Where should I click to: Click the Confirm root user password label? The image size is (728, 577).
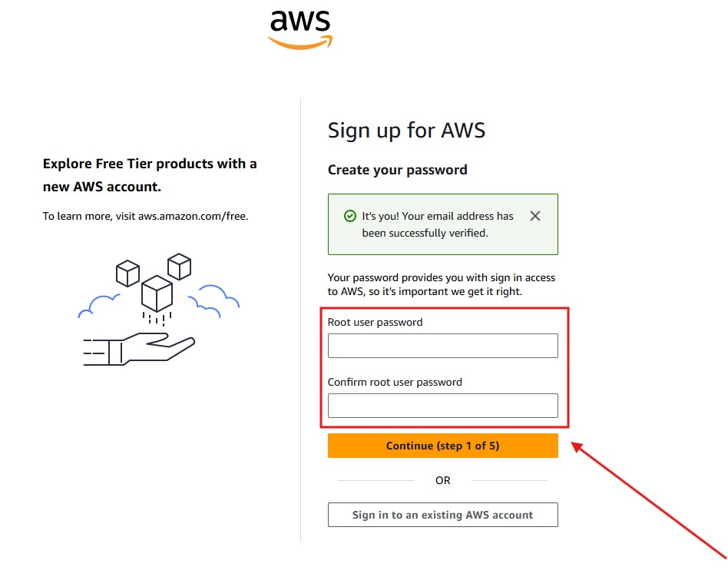click(395, 382)
